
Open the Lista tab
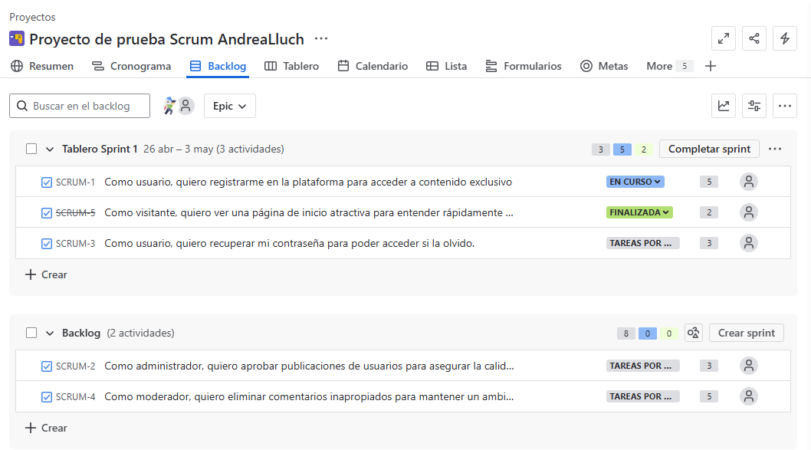(446, 66)
